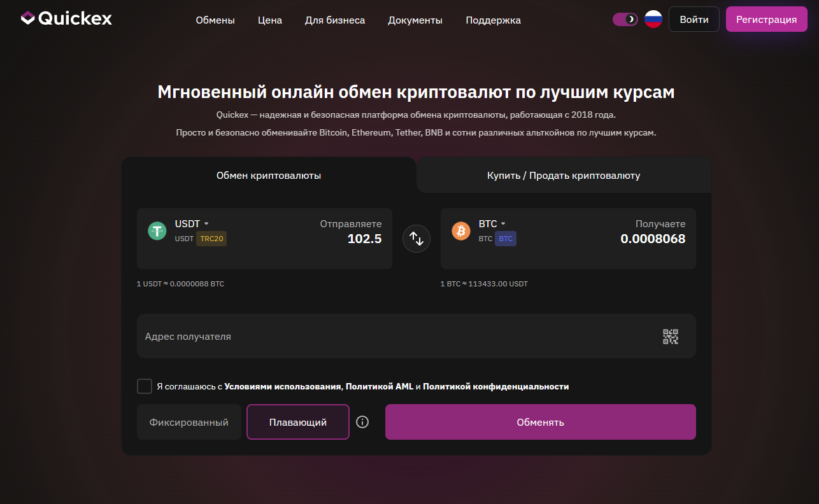The height and width of the screenshot is (504, 819).
Task: Select the Плавающий rate option
Action: coord(298,422)
